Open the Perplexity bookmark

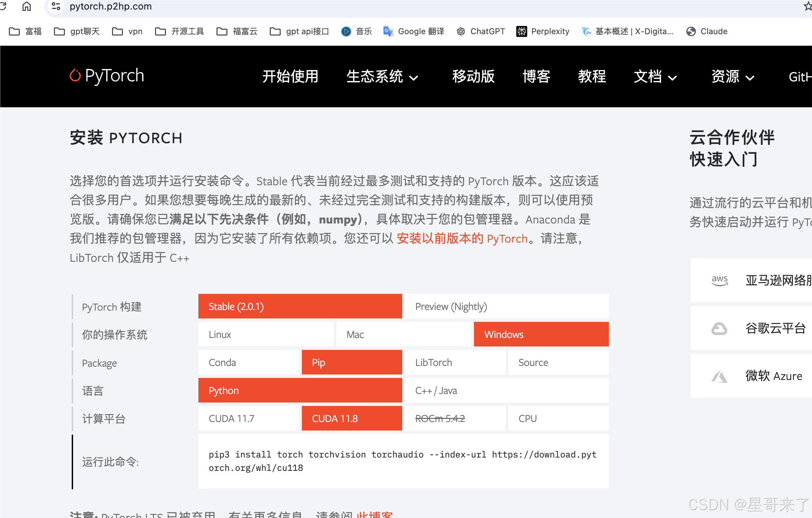tap(543, 31)
